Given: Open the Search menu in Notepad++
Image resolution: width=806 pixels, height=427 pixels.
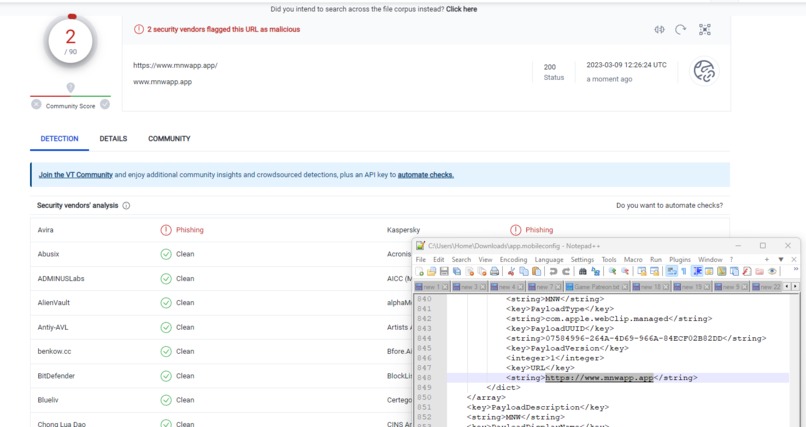Looking at the screenshot, I should 461,259.
